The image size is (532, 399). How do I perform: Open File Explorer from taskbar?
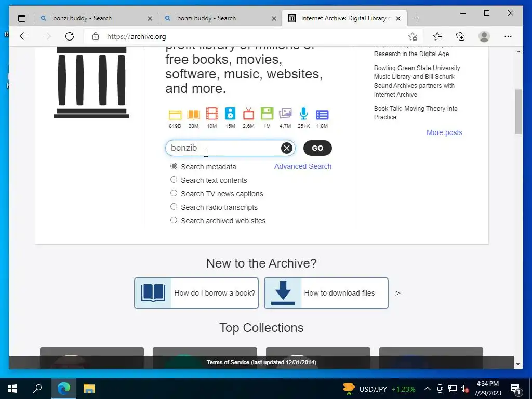[x=89, y=389]
